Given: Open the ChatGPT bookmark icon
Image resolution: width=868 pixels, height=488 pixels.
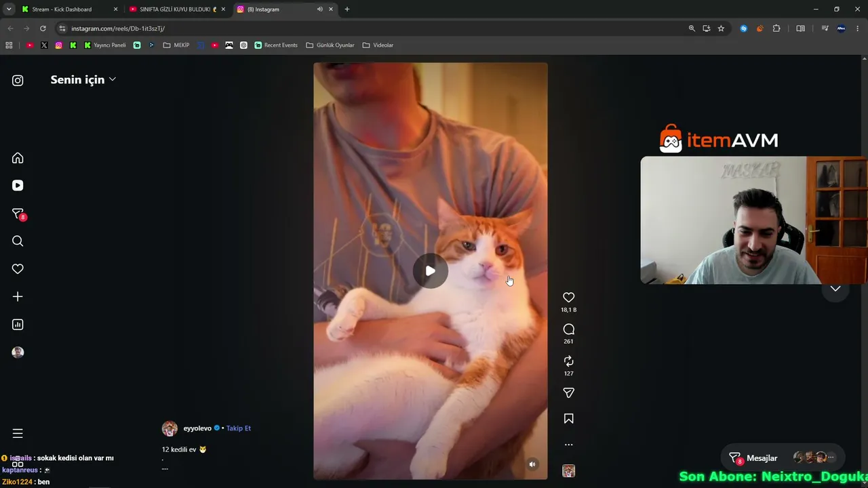Looking at the screenshot, I should point(243,45).
